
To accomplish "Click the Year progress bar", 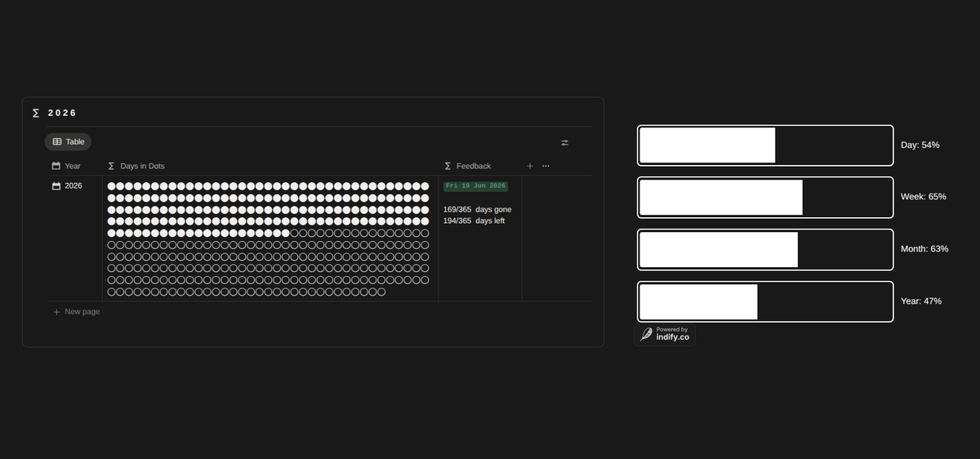I will point(765,301).
